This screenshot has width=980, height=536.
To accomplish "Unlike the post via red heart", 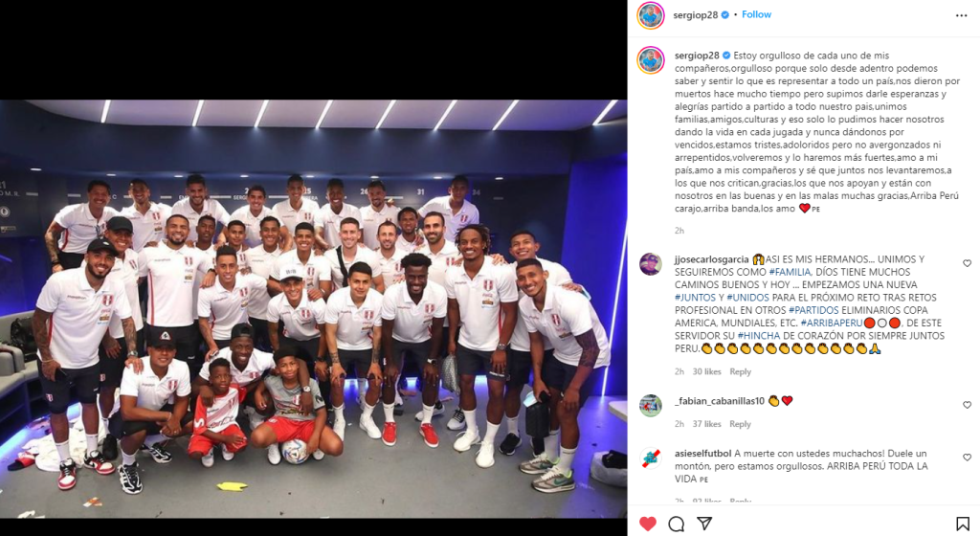I will [x=648, y=524].
